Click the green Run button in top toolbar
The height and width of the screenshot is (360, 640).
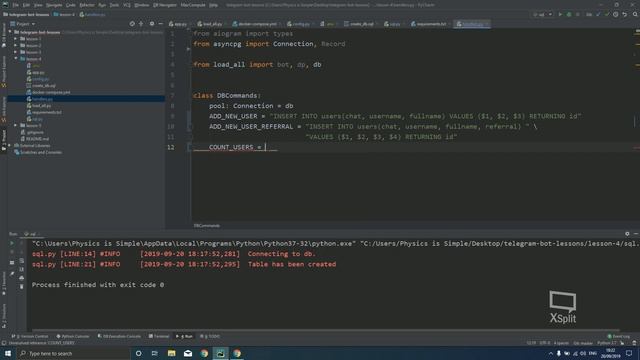(x=560, y=14)
